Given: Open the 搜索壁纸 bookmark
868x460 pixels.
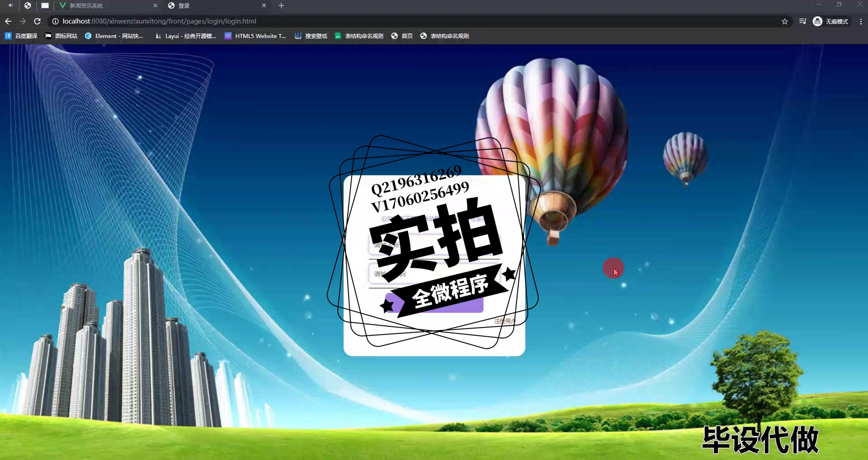Looking at the screenshot, I should point(311,36).
